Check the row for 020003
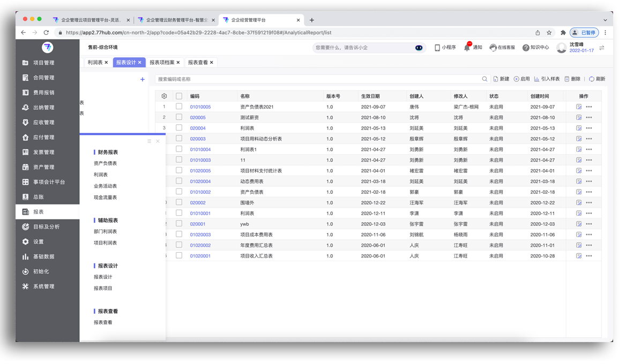This screenshot has height=364, width=626. [x=179, y=138]
